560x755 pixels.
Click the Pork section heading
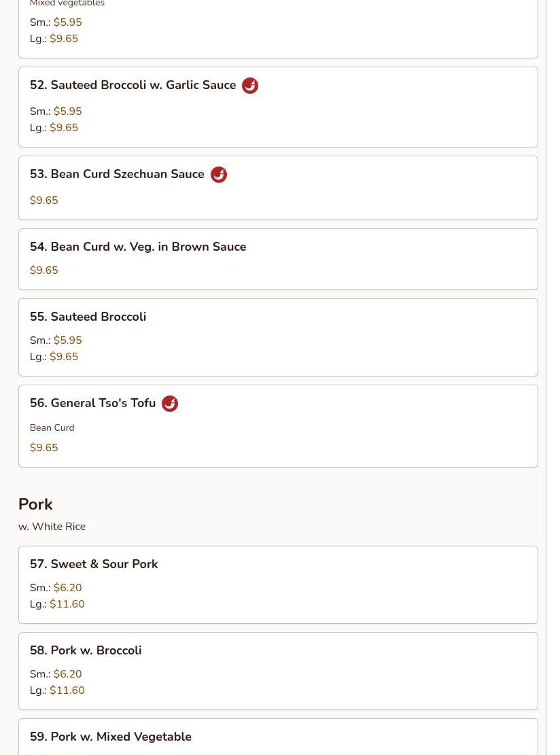tap(35, 504)
